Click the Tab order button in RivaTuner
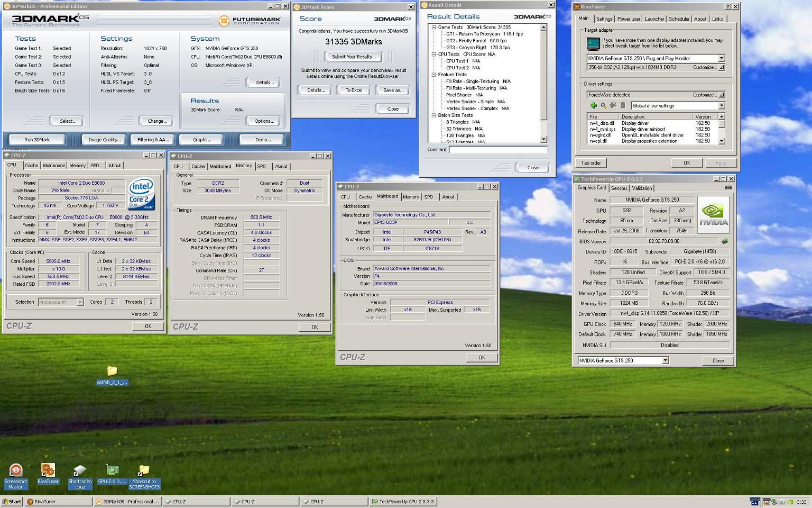812x508 pixels. (591, 163)
